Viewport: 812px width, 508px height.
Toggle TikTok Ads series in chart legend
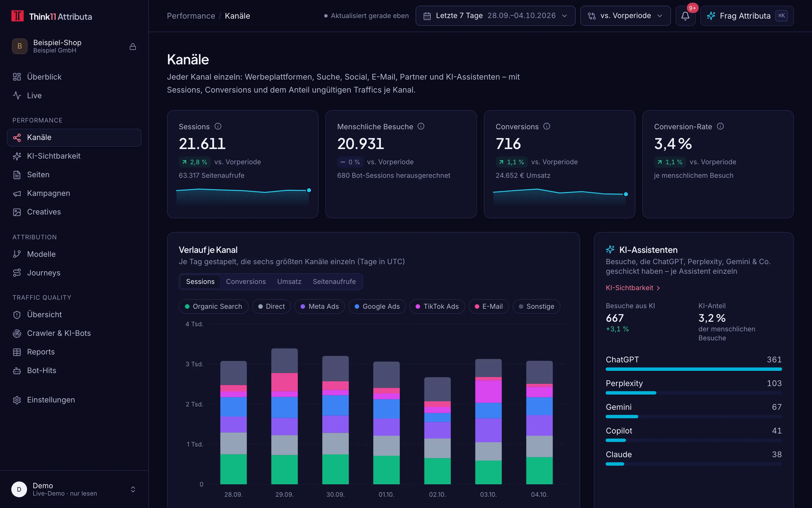pos(437,306)
